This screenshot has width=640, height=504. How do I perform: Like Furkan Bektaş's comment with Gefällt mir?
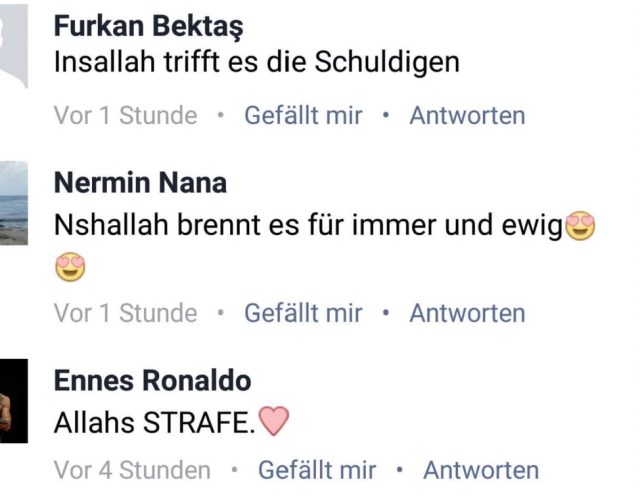[x=303, y=115]
